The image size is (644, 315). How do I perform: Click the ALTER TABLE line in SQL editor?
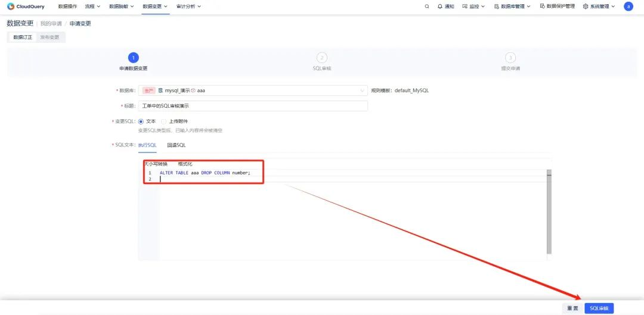(x=205, y=173)
